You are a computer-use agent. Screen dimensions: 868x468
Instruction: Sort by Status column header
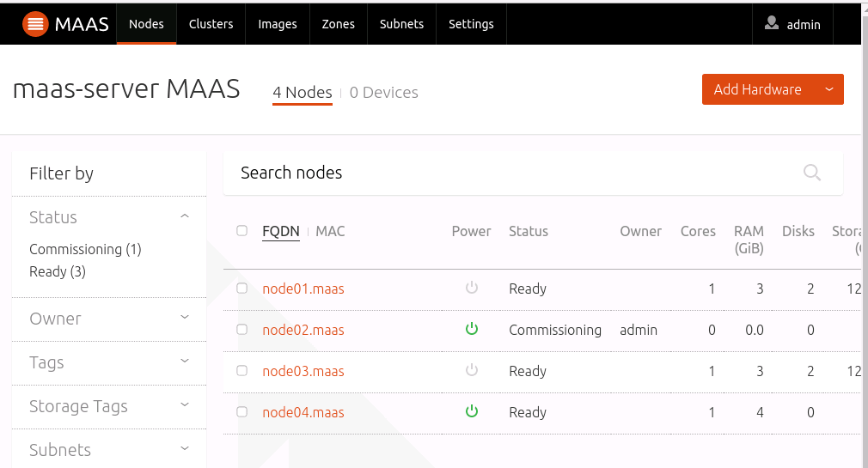529,231
